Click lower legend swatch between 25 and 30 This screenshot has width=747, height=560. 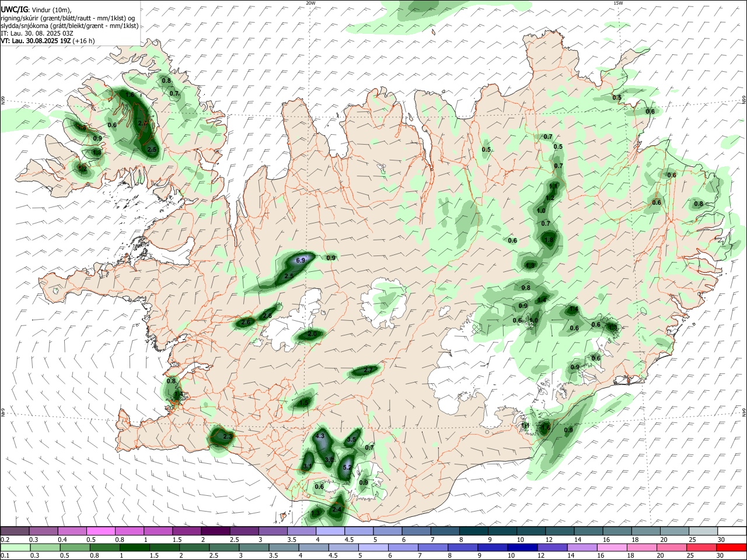coord(701,547)
